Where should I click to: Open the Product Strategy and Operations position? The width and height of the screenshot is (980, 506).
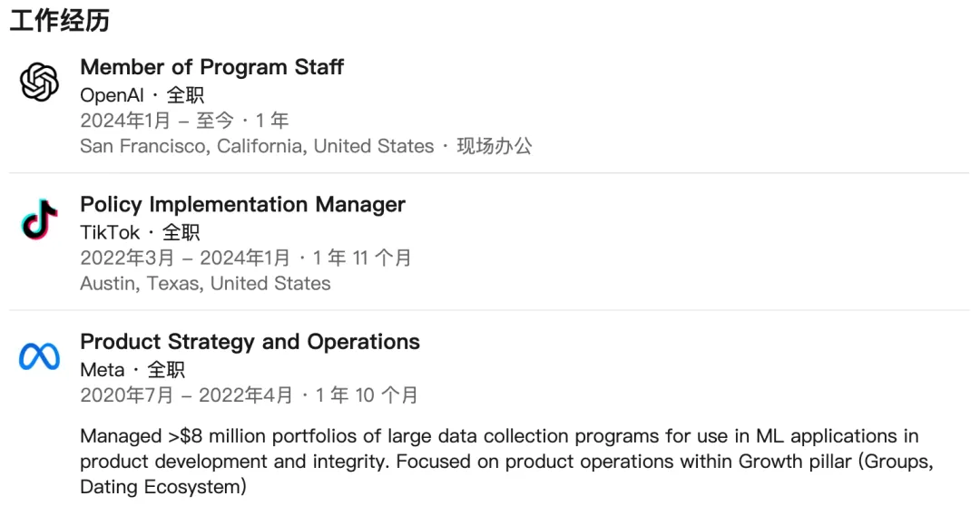coord(250,342)
